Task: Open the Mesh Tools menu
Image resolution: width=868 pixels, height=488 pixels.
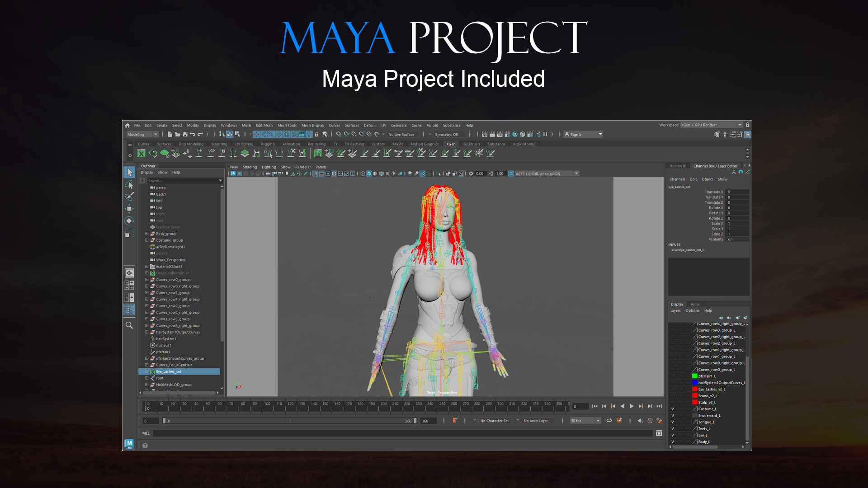Action: coord(287,125)
